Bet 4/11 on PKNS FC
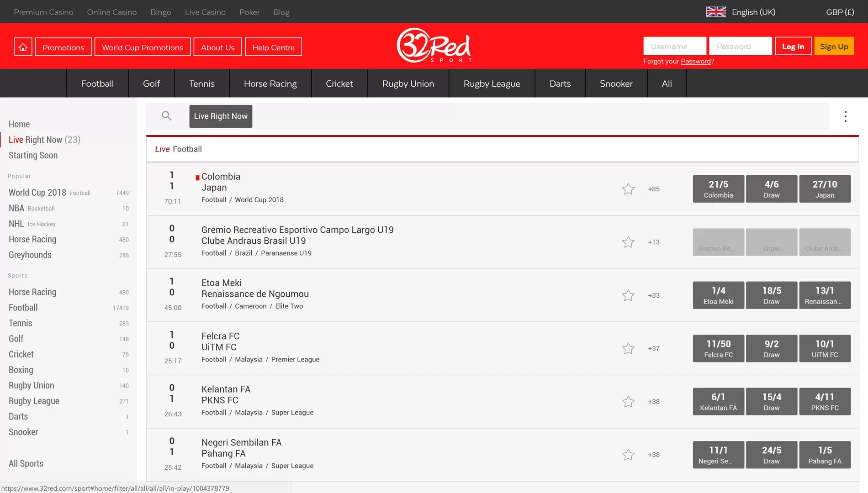 825,402
